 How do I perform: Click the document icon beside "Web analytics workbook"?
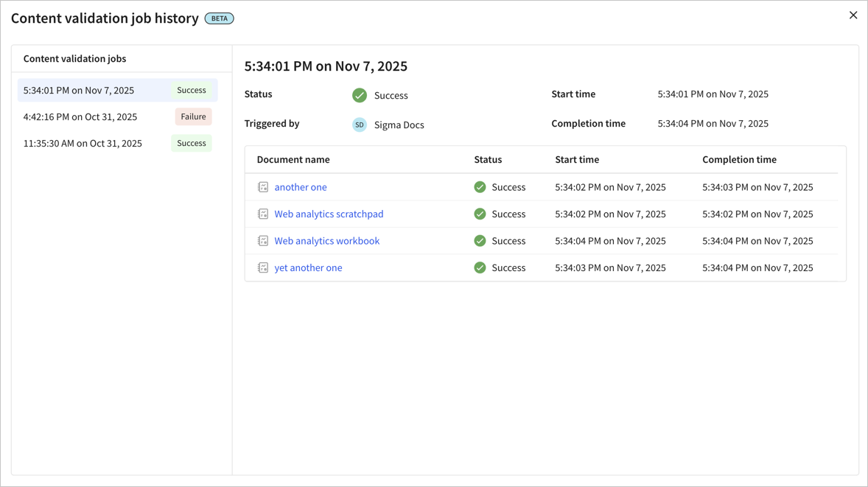pos(263,240)
